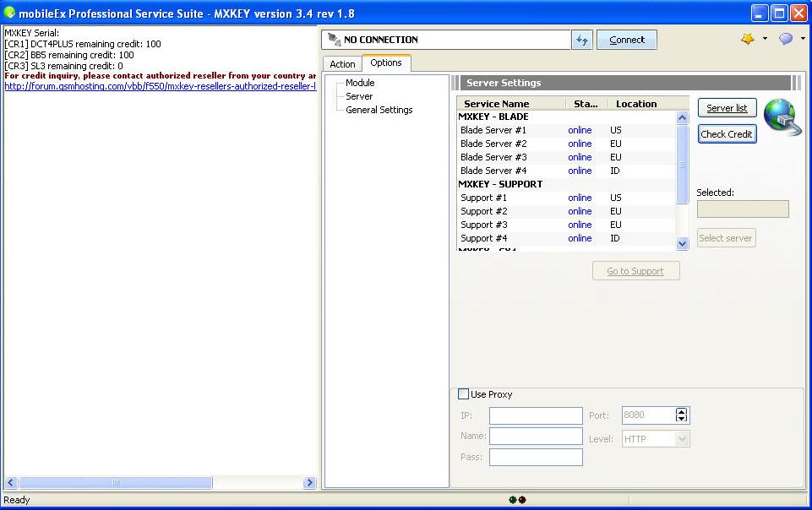Click the proxy Name input field

click(536, 436)
